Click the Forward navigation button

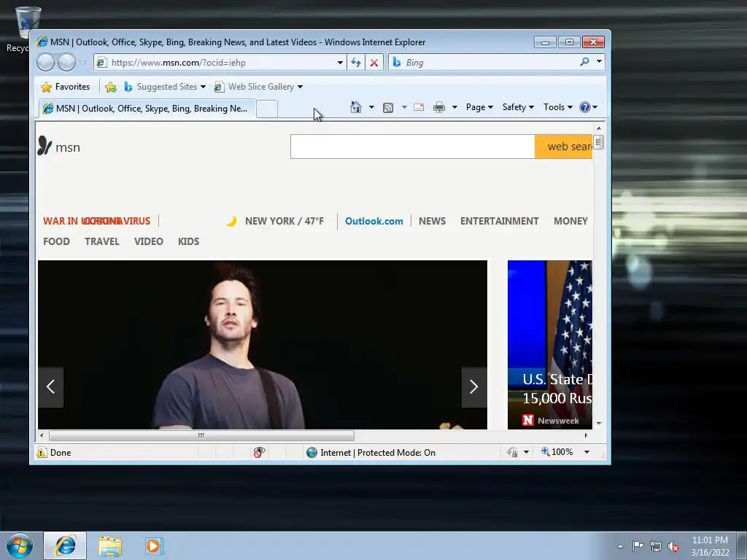(x=66, y=63)
